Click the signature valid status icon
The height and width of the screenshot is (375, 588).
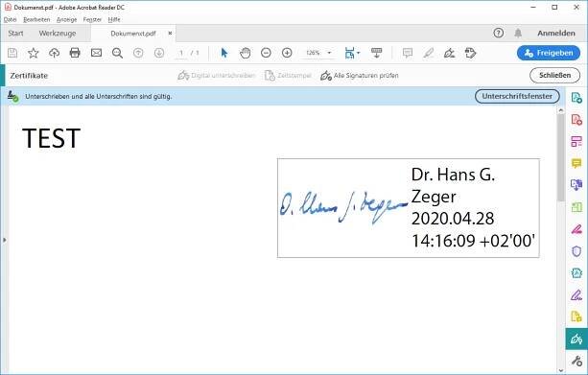click(x=12, y=96)
